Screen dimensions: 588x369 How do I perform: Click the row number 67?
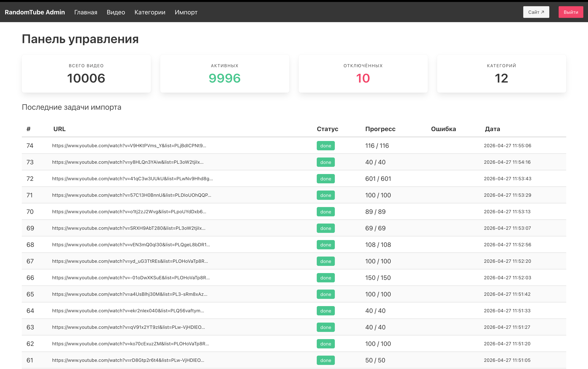point(30,261)
